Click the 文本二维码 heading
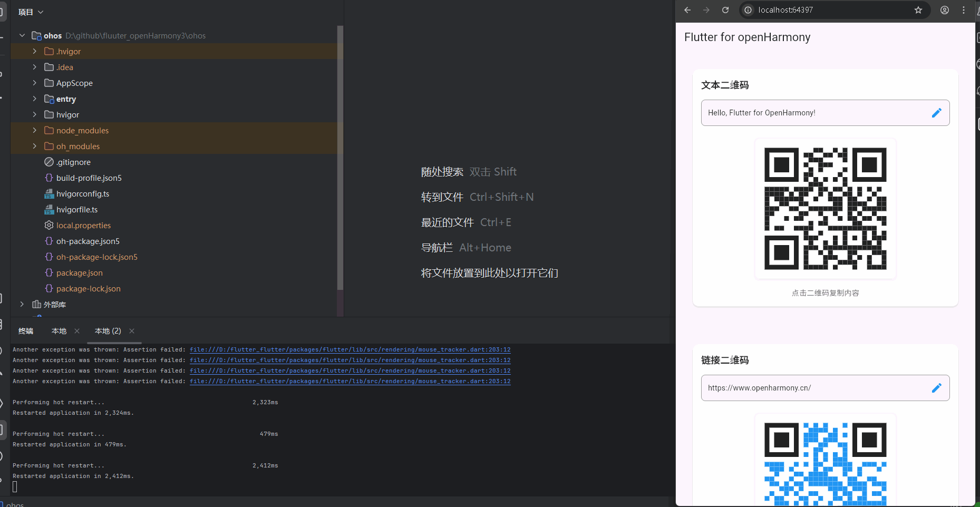980x507 pixels. [x=725, y=85]
